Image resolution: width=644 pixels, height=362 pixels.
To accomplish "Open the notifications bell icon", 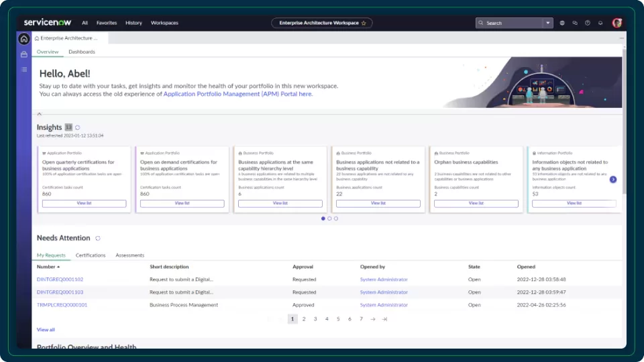I will click(600, 23).
